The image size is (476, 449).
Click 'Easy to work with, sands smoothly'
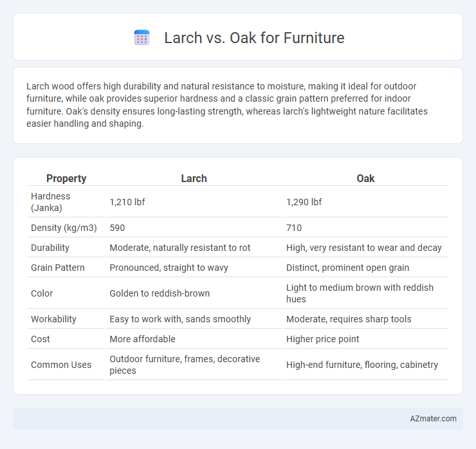click(180, 319)
